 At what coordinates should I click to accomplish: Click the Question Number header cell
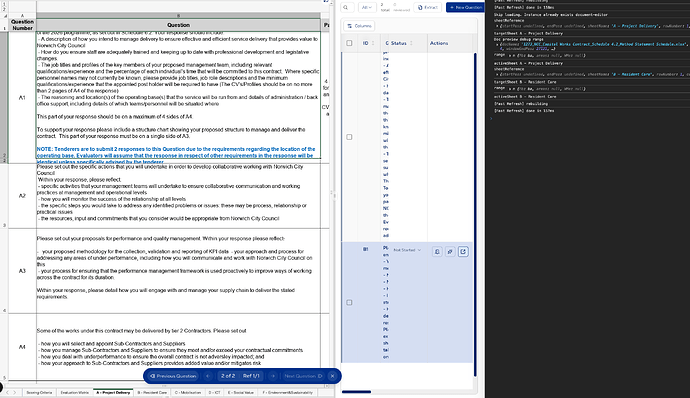[22, 25]
